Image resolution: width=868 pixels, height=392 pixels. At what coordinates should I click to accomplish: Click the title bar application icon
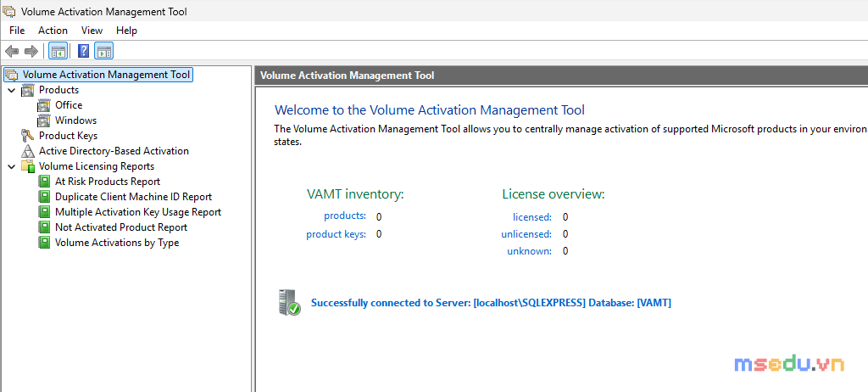[x=9, y=11]
